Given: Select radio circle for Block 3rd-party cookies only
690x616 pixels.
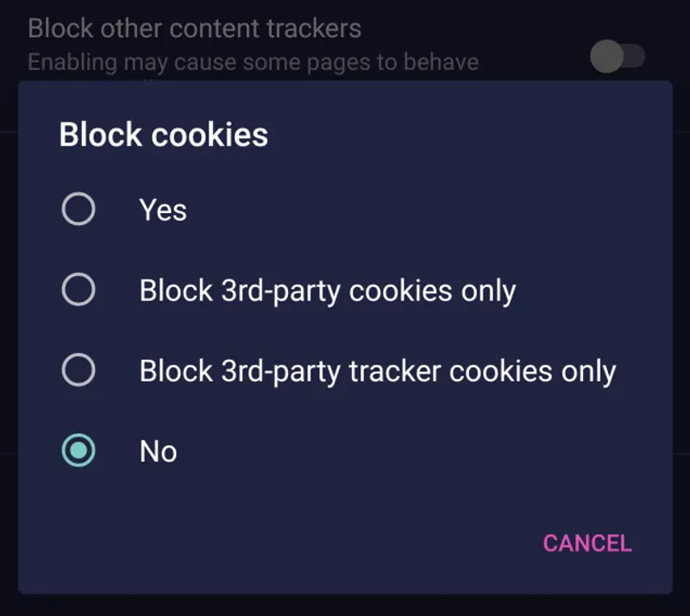Looking at the screenshot, I should tap(78, 291).
